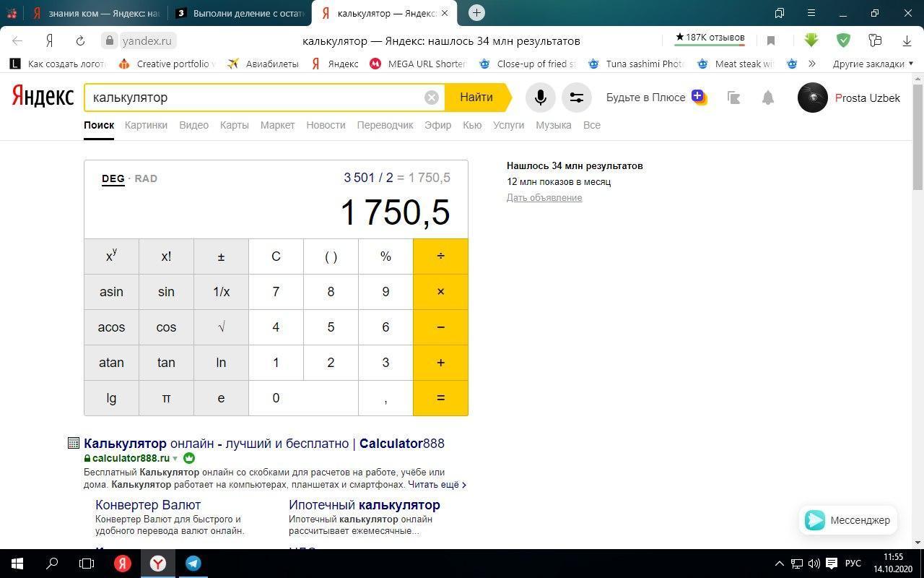The width and height of the screenshot is (924, 578).
Task: Open the Windows Start menu
Action: coord(17,564)
